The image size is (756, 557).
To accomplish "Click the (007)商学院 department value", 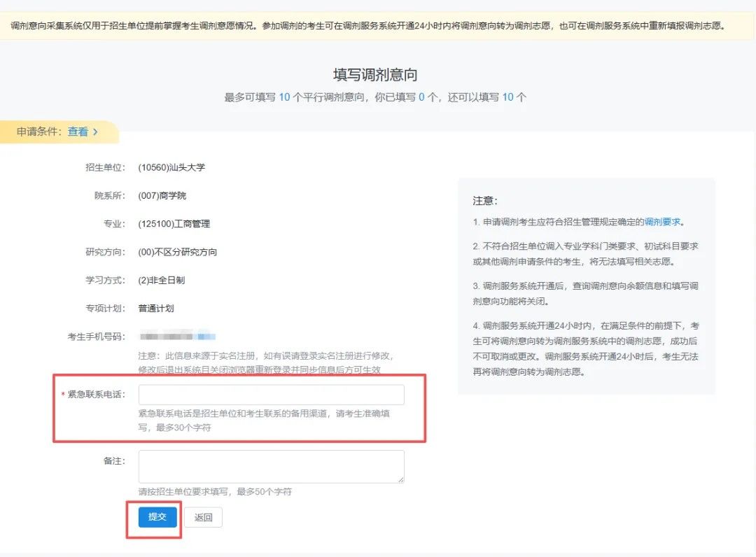I will (x=162, y=196).
